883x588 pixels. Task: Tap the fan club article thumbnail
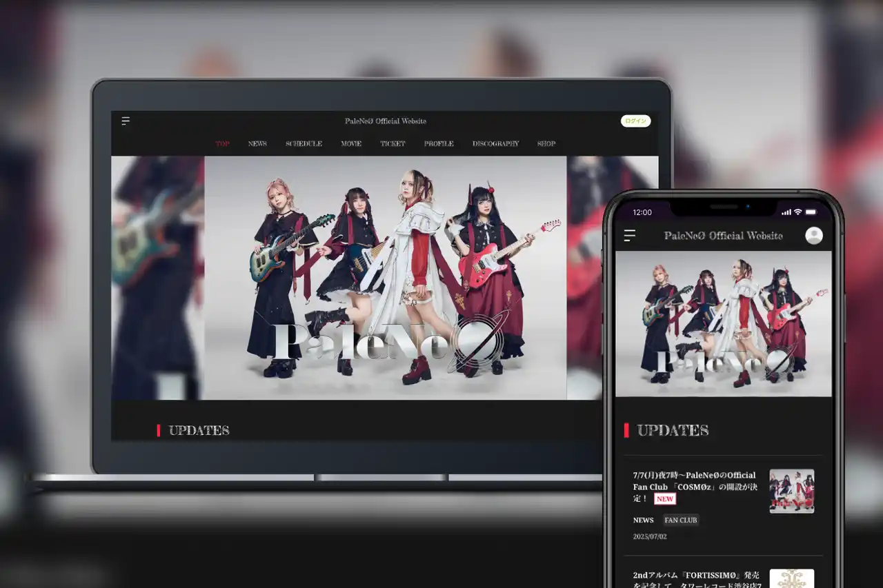click(x=792, y=491)
